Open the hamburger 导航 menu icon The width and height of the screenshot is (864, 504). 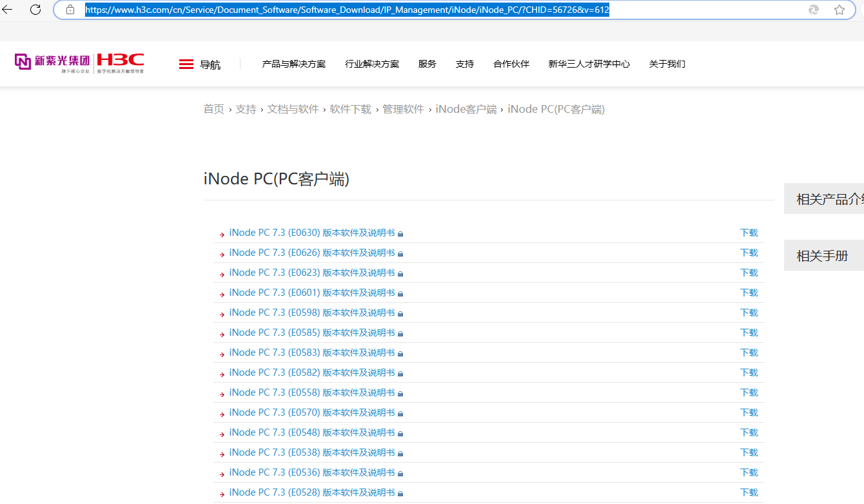pyautogui.click(x=186, y=64)
